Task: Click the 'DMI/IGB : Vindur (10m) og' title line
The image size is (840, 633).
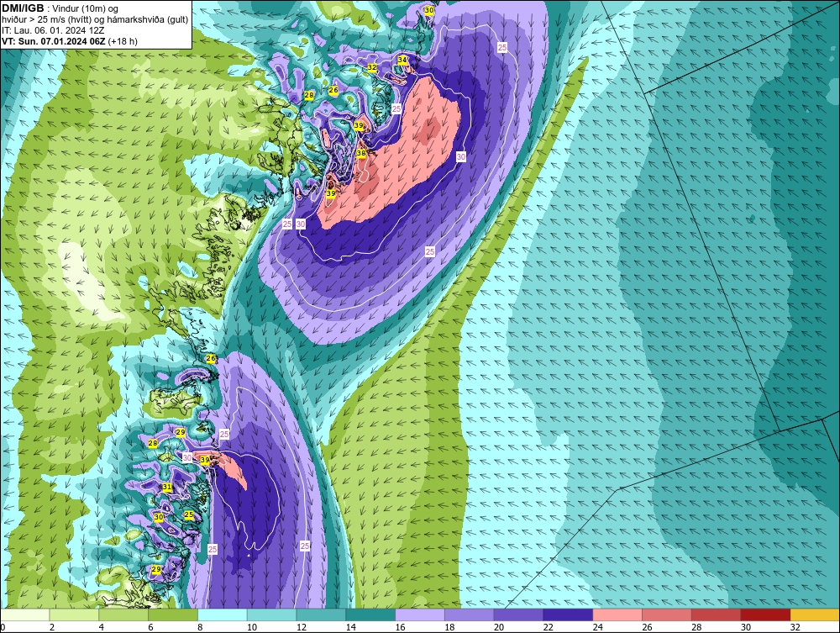Action: [x=60, y=8]
